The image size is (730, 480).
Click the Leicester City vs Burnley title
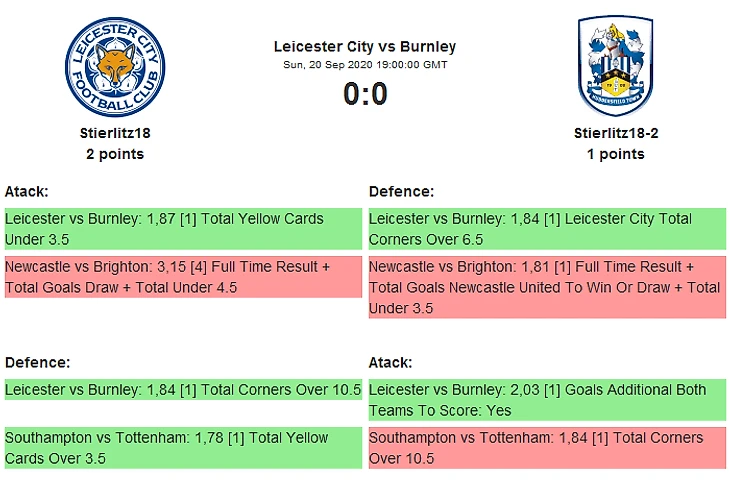coord(364,46)
